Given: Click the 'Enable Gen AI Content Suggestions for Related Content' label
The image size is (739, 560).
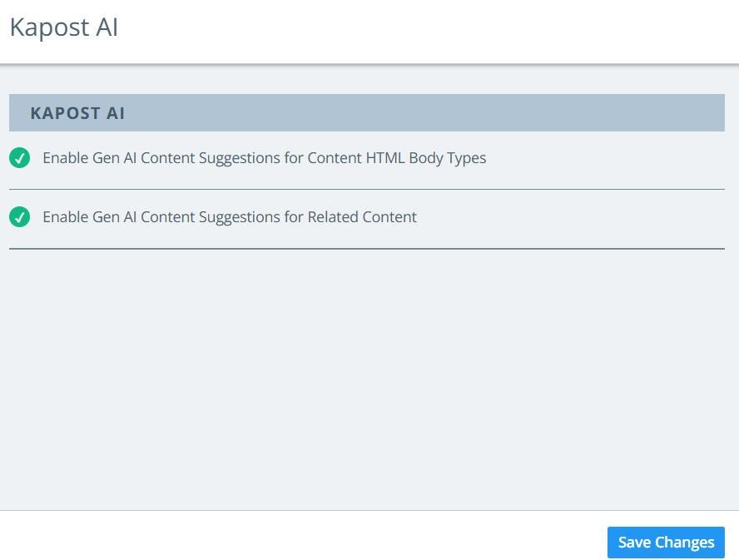Looking at the screenshot, I should click(230, 217).
